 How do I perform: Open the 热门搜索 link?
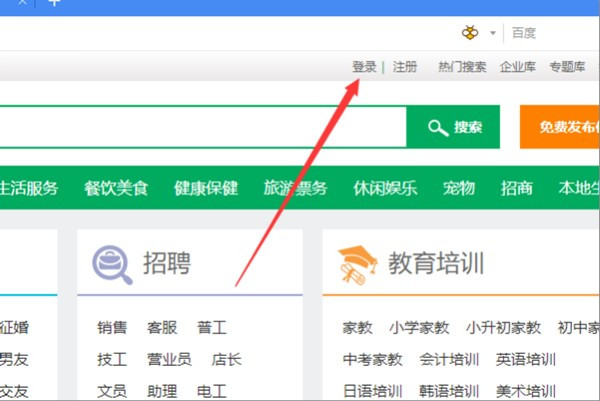[462, 67]
